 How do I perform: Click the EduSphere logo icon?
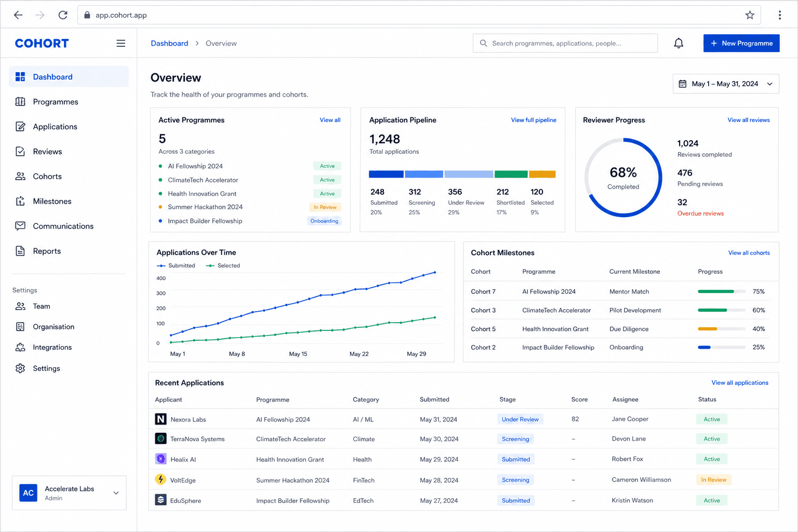point(161,500)
